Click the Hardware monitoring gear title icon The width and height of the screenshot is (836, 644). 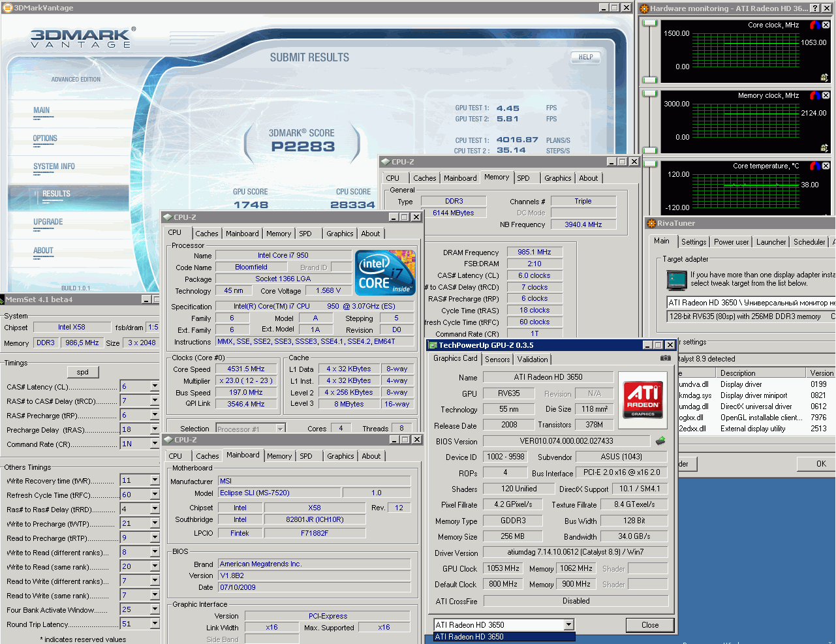pos(645,8)
